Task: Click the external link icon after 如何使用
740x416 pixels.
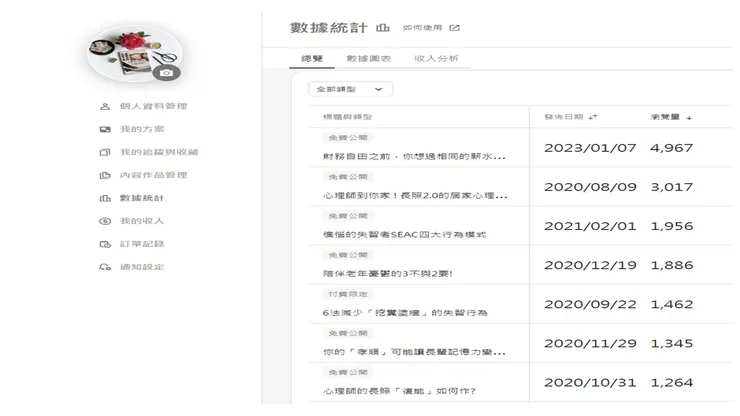Action: (454, 28)
